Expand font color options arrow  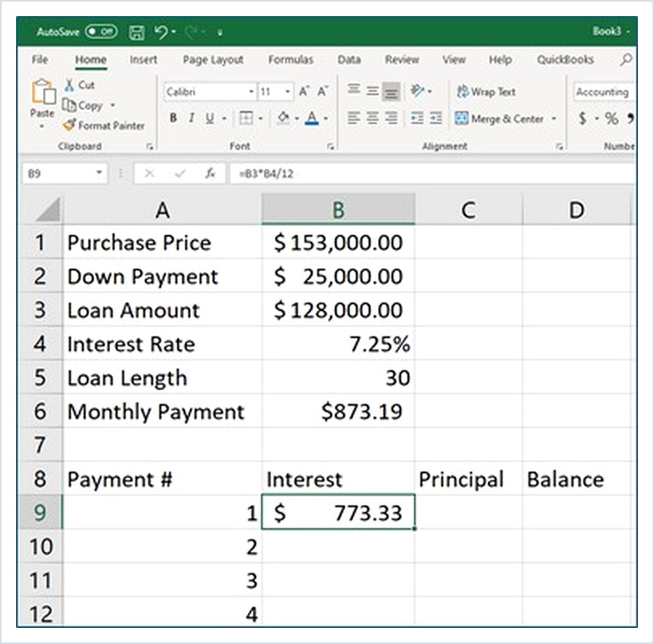point(325,119)
